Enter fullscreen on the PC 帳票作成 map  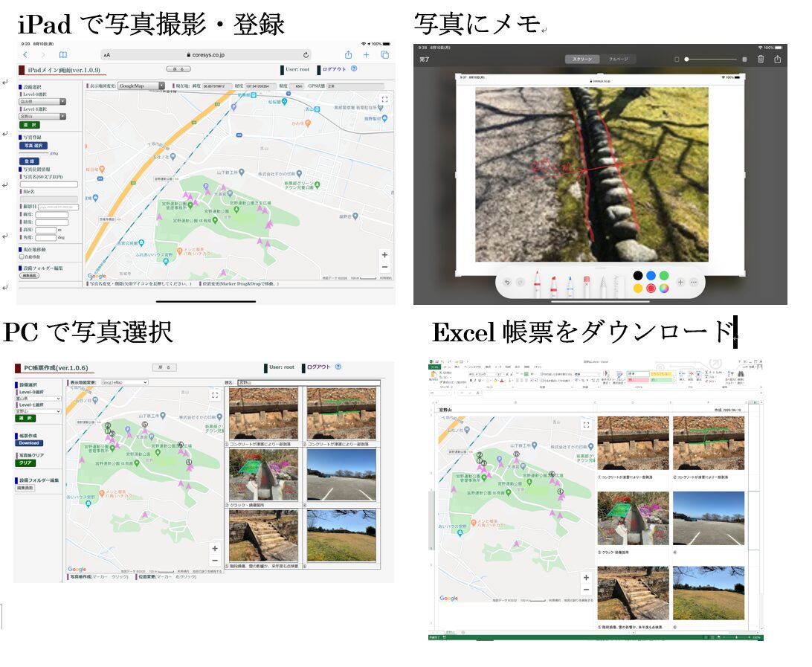click(215, 395)
